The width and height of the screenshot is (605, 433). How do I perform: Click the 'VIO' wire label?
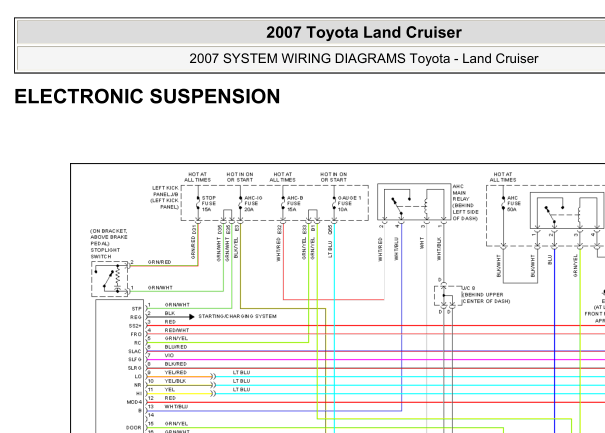coord(169,355)
